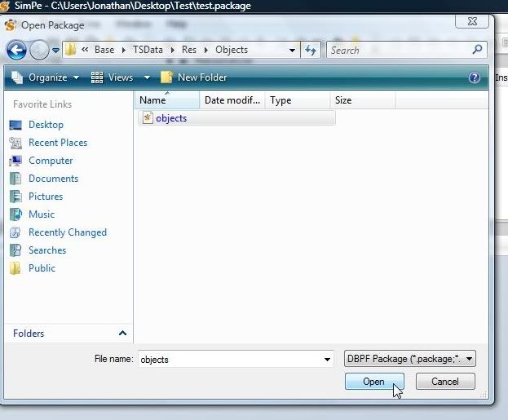Sort files by the Type column
Screen dimensions: 508x420
(x=298, y=100)
